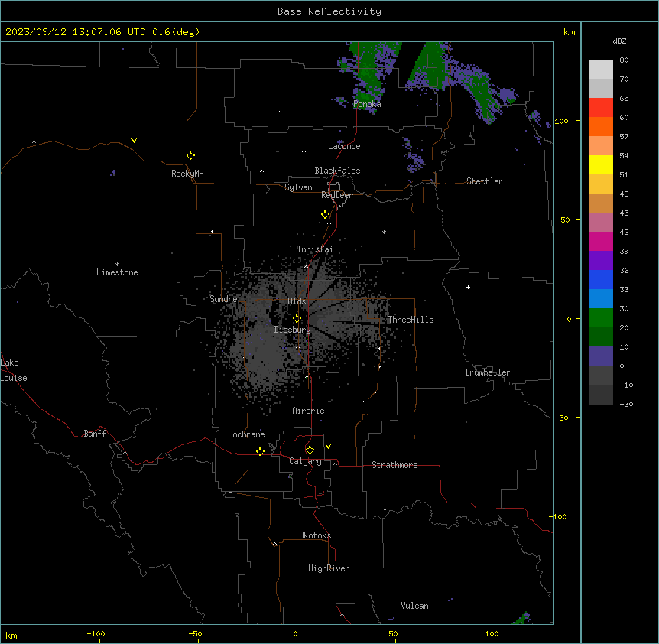Select the 2023/09/12 13:07:06 UTC timestamp

tap(75, 32)
